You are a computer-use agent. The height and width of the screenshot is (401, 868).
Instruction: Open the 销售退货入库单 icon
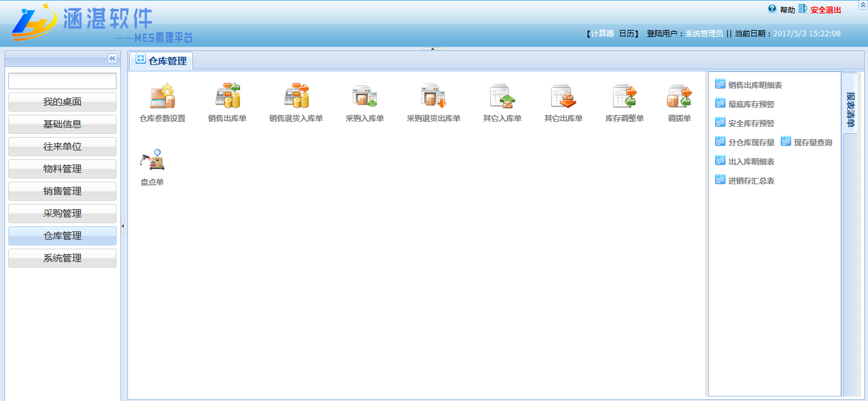coord(295,96)
